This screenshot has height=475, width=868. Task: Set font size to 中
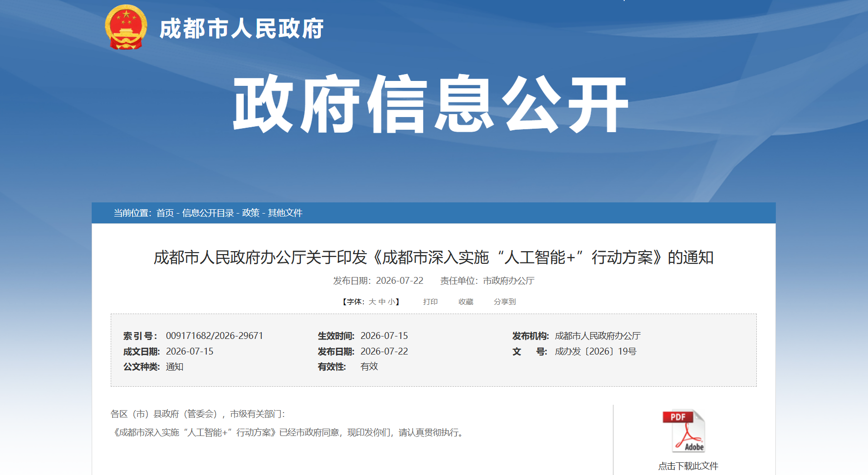(x=382, y=302)
